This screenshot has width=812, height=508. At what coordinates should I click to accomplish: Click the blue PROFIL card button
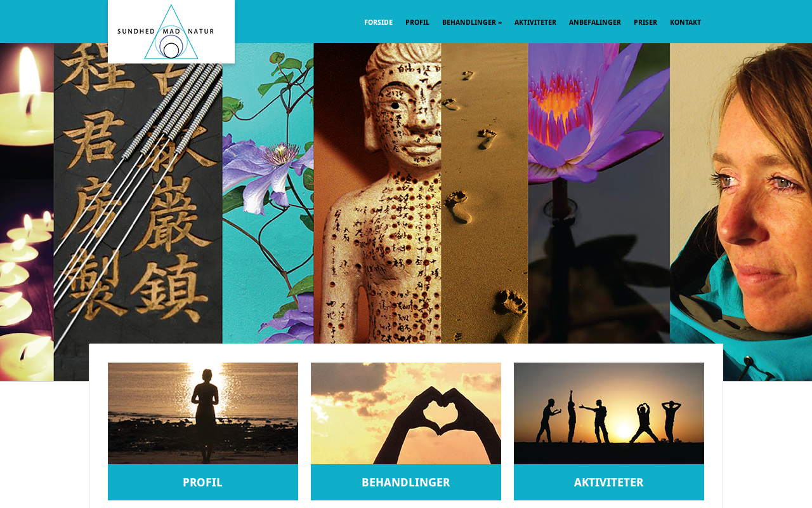tap(203, 482)
